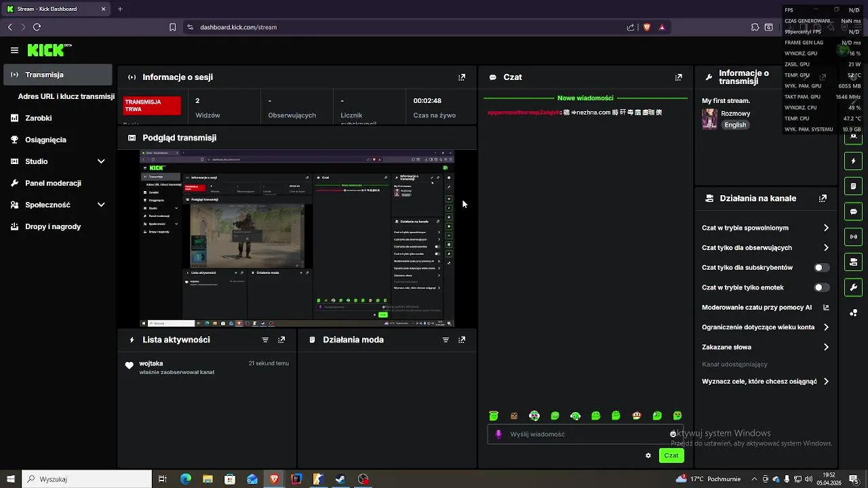The height and width of the screenshot is (488, 868).
Task: Click the document sidebar widget icon
Action: point(853,186)
